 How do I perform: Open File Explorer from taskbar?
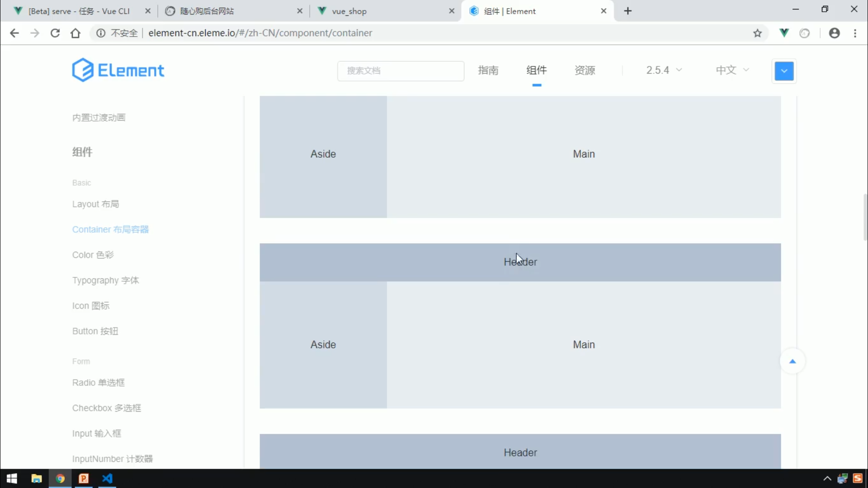click(x=37, y=479)
